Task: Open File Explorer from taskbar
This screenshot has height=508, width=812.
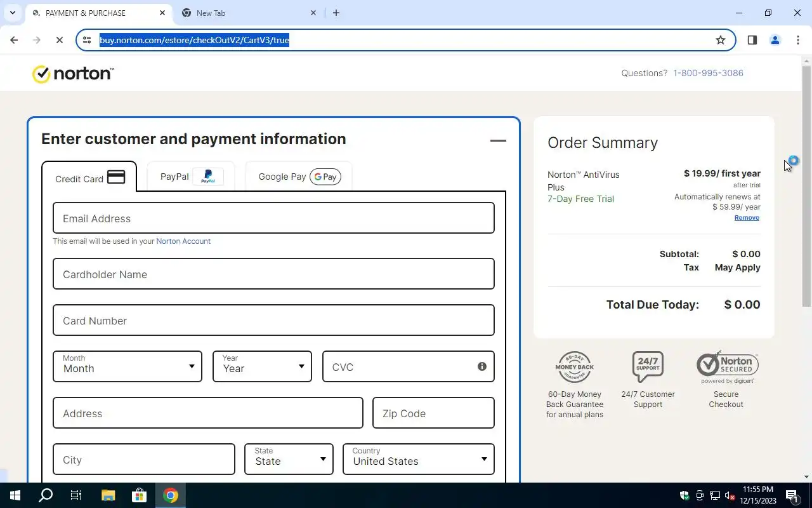Action: tap(108, 495)
